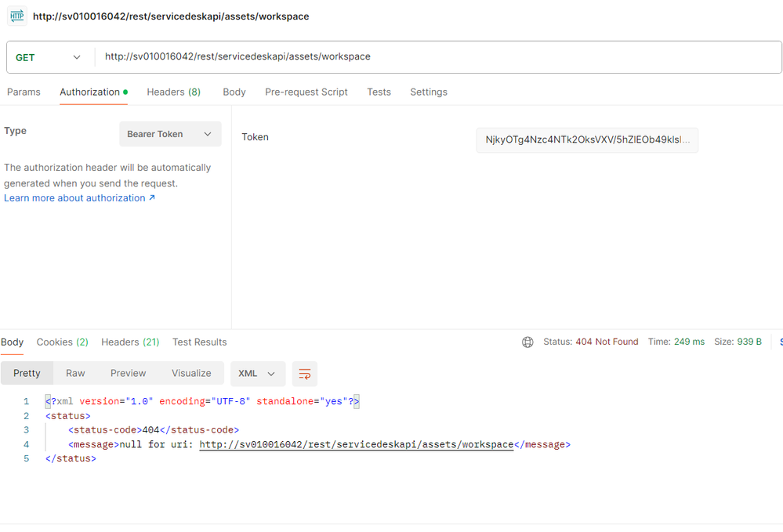Switch to Test Results tab
783x532 pixels.
tap(200, 342)
